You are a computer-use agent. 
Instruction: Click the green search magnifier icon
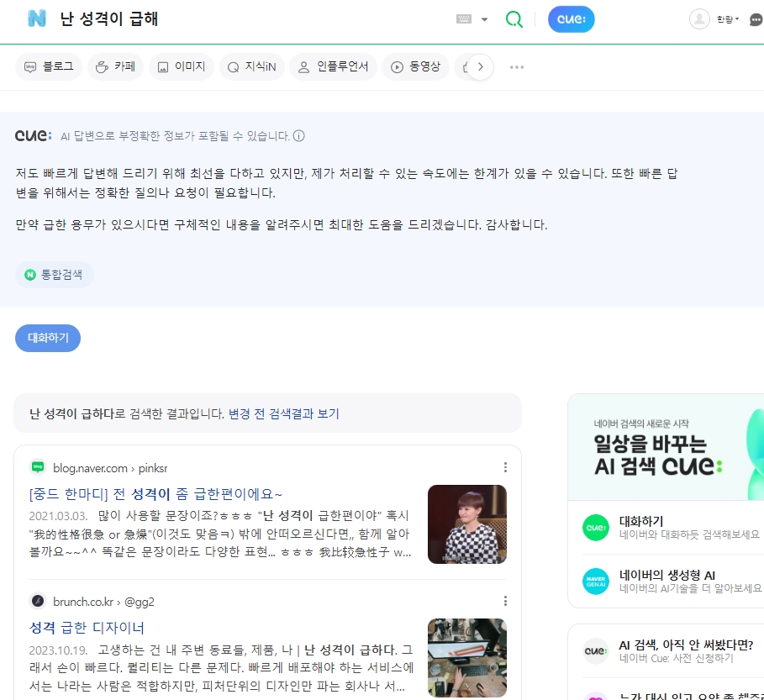pyautogui.click(x=514, y=19)
